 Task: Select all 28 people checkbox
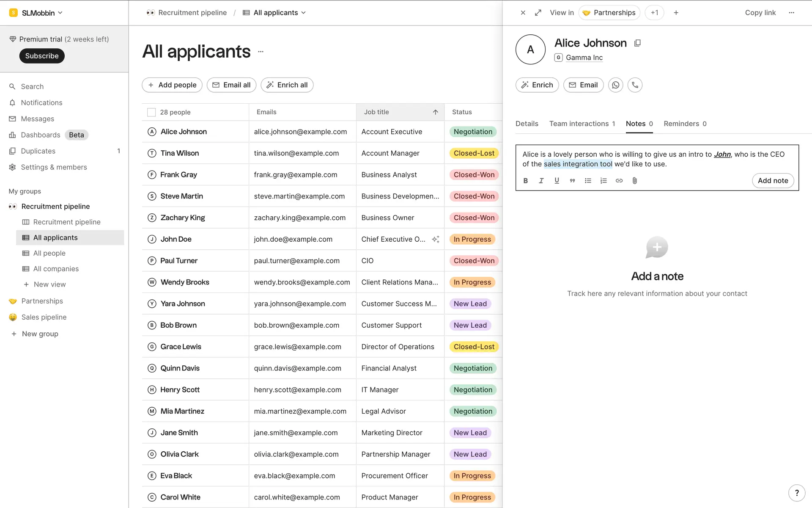point(151,112)
